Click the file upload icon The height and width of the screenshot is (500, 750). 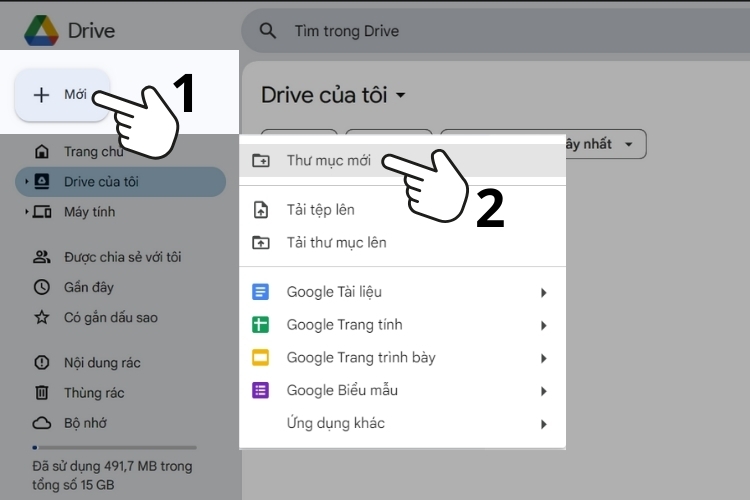(261, 210)
